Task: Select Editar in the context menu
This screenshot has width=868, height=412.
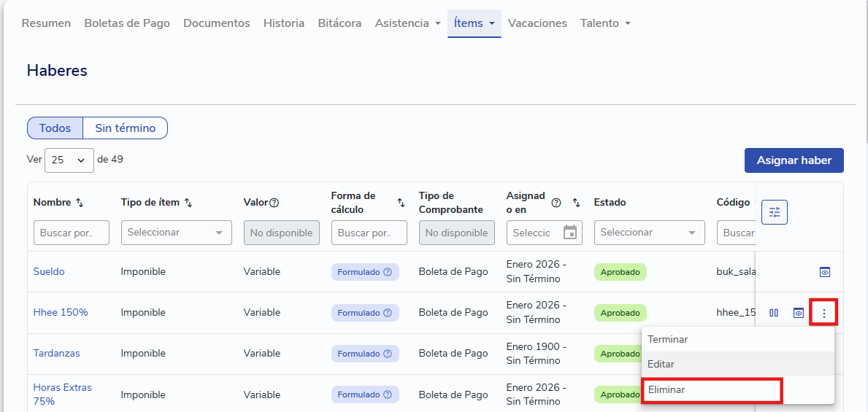Action: click(x=661, y=364)
